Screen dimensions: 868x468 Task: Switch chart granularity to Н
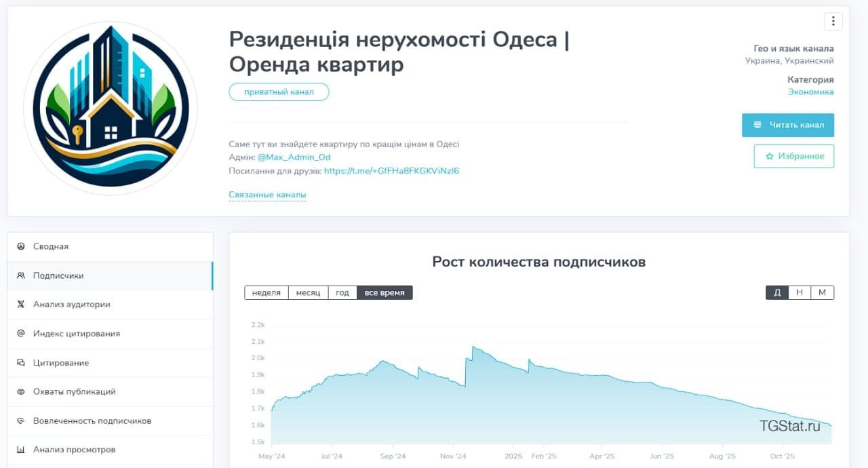pyautogui.click(x=800, y=292)
